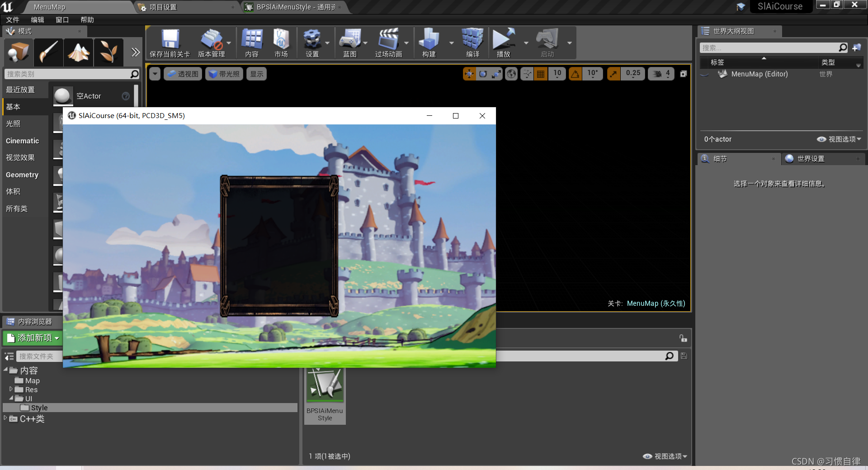The height and width of the screenshot is (470, 868).
Task: Toggle world/local coordinate globe icon
Action: tap(511, 74)
